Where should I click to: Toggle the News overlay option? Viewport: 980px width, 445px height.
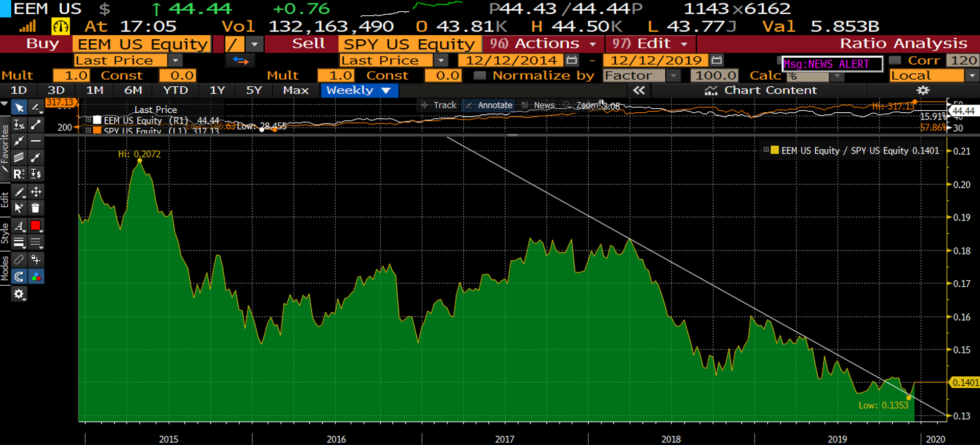coord(538,105)
